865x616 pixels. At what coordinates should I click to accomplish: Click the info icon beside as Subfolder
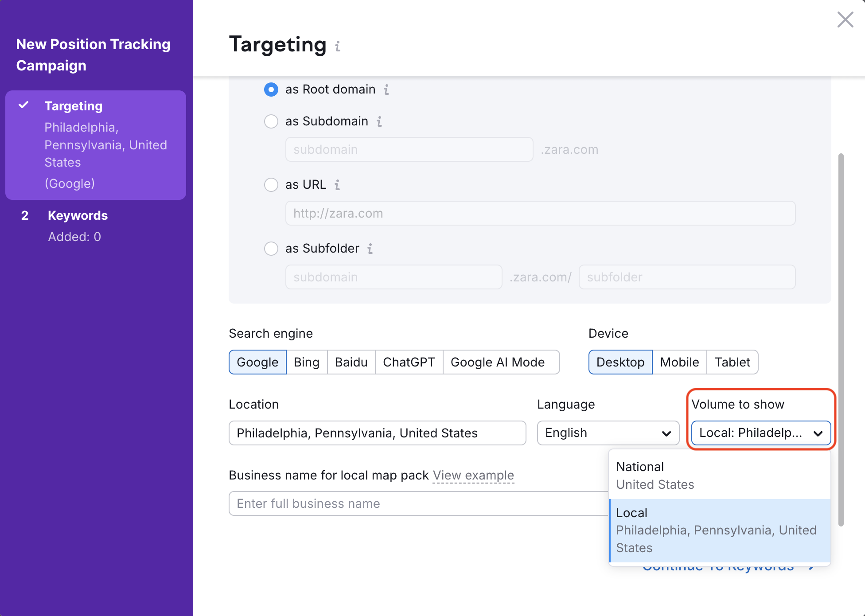(370, 249)
